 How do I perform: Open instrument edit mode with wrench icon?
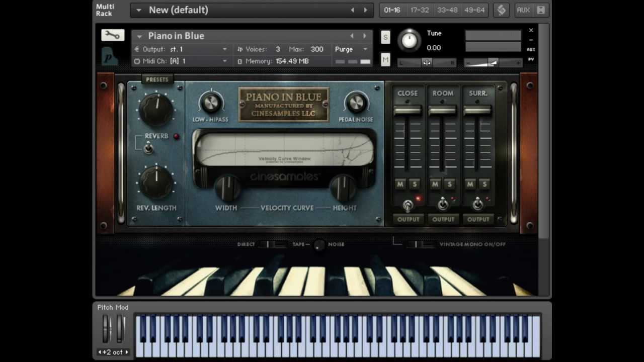coord(113,35)
